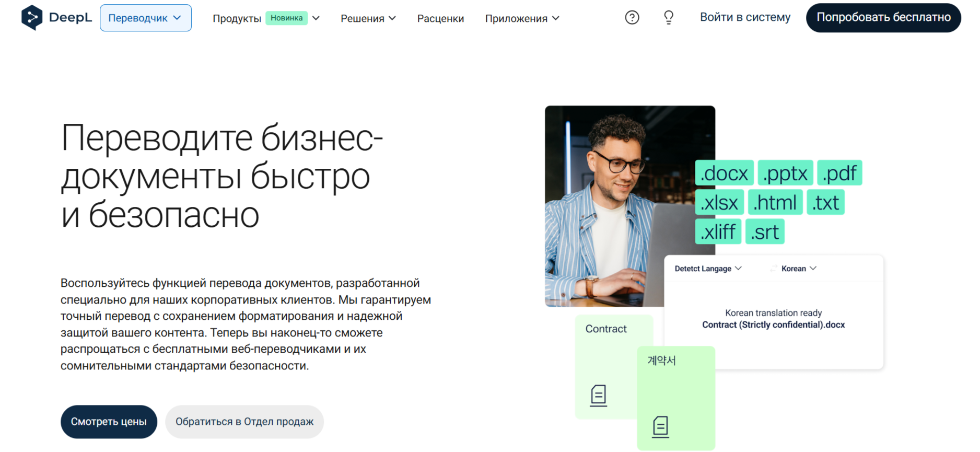Expand the Решения menu

coord(368,18)
